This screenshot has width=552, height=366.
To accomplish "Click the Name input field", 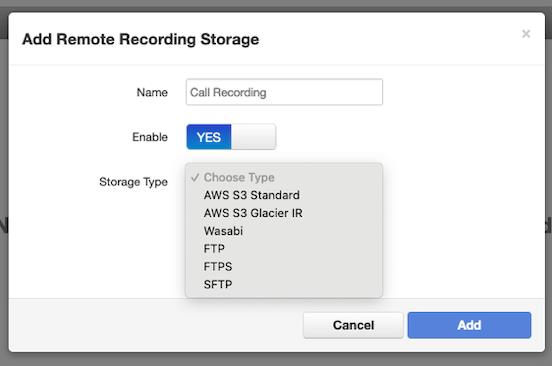I will (x=284, y=92).
